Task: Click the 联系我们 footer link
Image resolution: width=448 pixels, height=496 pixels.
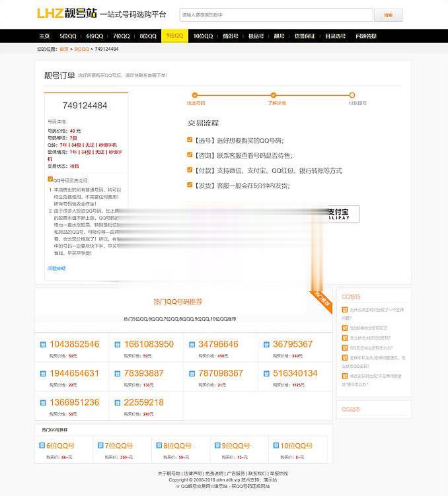Action: [257, 474]
